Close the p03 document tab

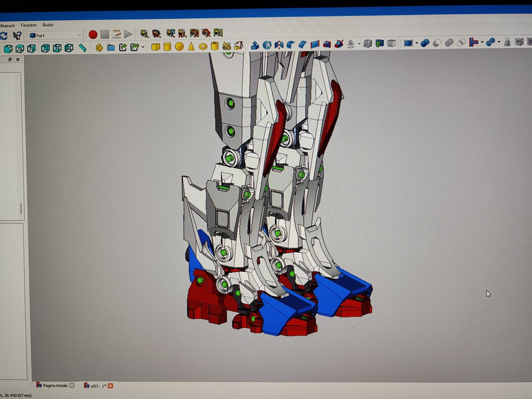(x=110, y=385)
